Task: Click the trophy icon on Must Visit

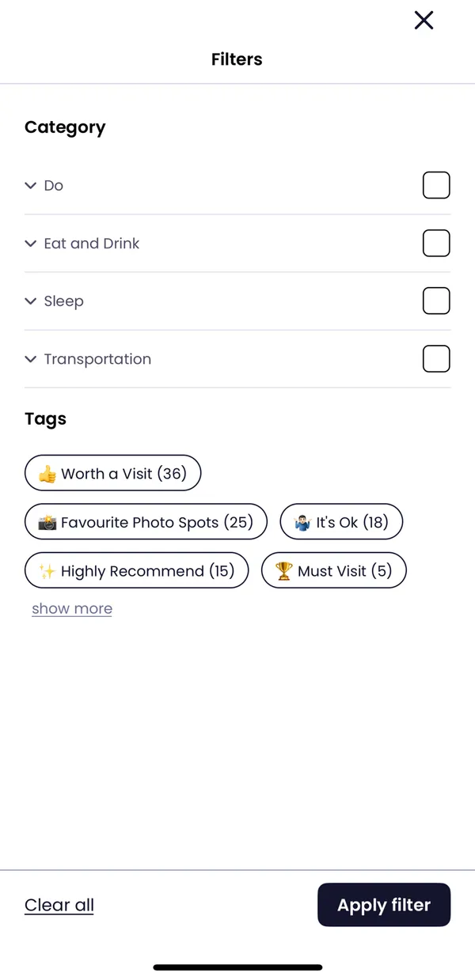Action: [283, 571]
